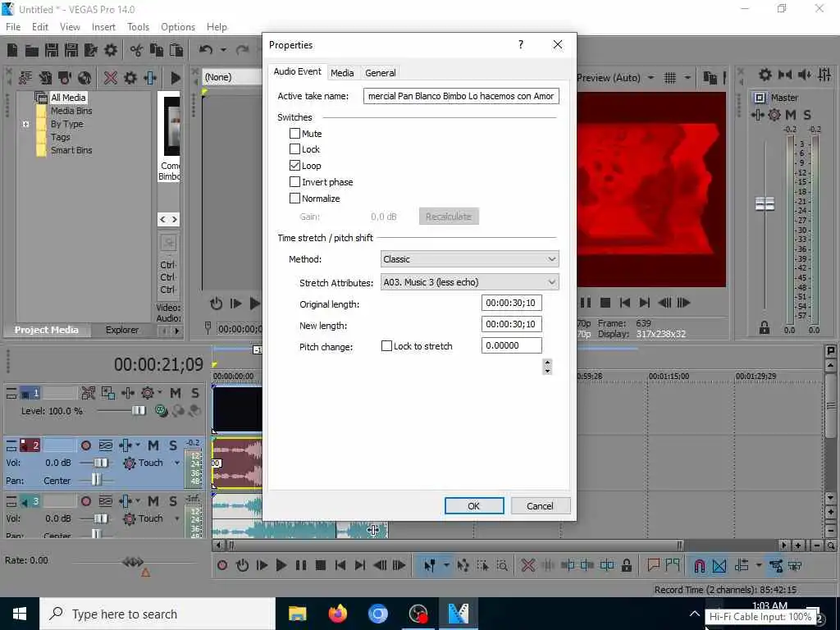Click the Extract Audio from CD icon
The width and height of the screenshot is (840, 630).
[x=84, y=78]
